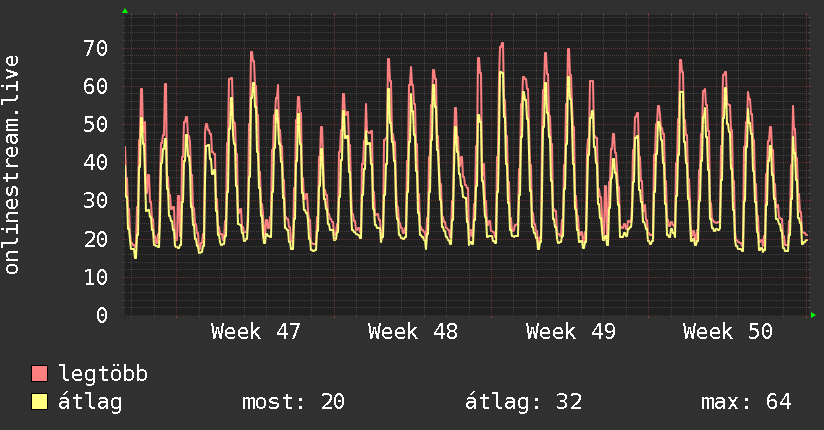Click the onlinestream.live vertical axis title
This screenshot has width=824, height=430.
(x=11, y=165)
